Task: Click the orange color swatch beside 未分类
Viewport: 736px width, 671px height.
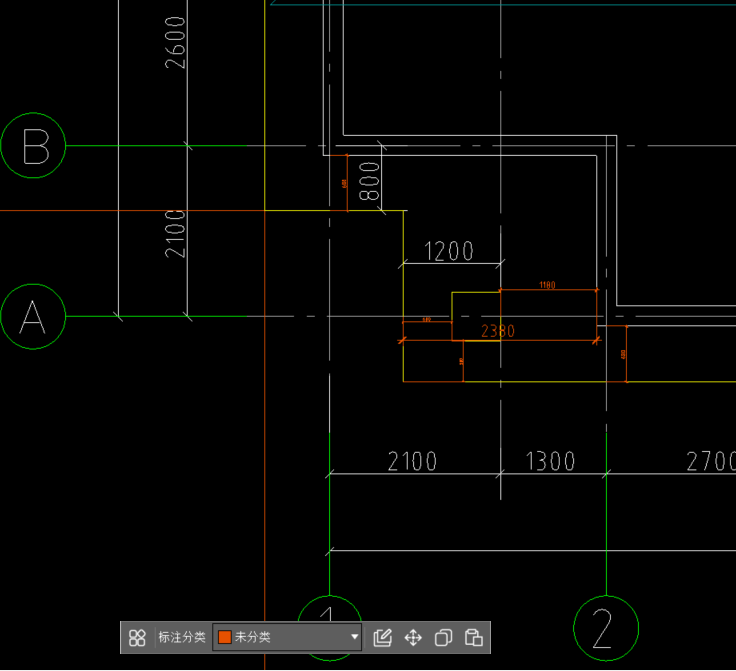Action: [x=225, y=637]
